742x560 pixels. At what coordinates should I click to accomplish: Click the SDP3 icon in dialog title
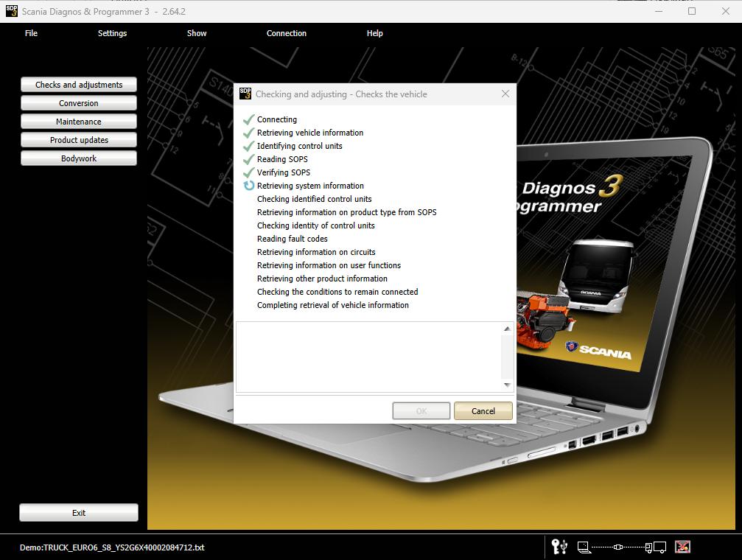tap(245, 94)
